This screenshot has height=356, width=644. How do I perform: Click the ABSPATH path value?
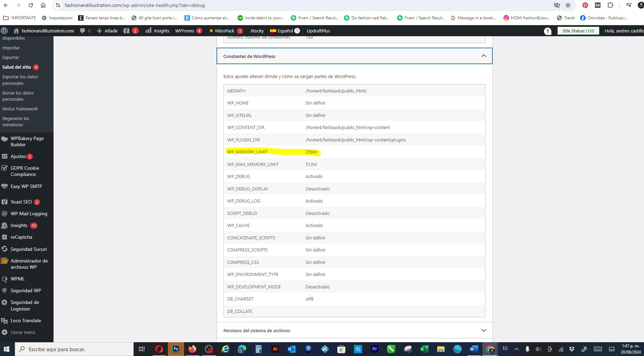click(x=336, y=91)
